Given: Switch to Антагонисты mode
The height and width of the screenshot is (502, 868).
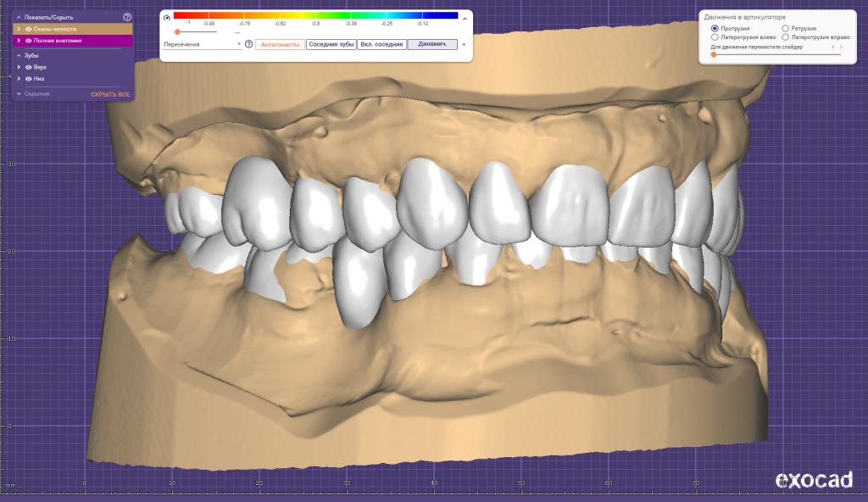Looking at the screenshot, I should coord(280,44).
